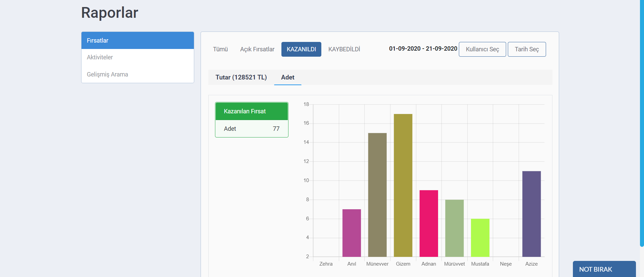
Task: Click Anıl's purple chart bar
Action: click(x=352, y=233)
